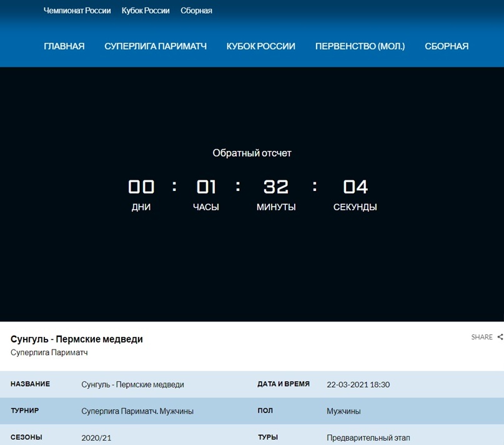Click the days counter 00
The width and height of the screenshot is (504, 445).
point(141,187)
